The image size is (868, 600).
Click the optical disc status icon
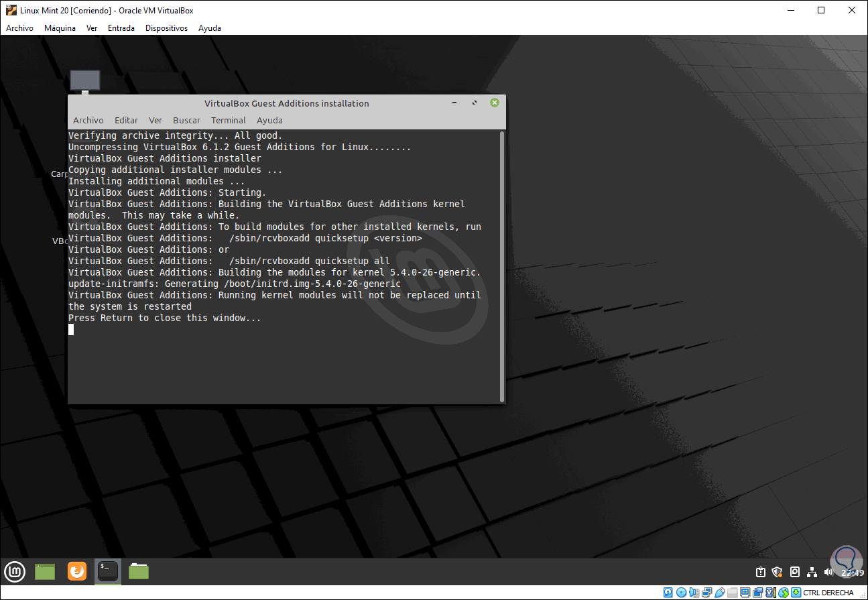tap(681, 593)
